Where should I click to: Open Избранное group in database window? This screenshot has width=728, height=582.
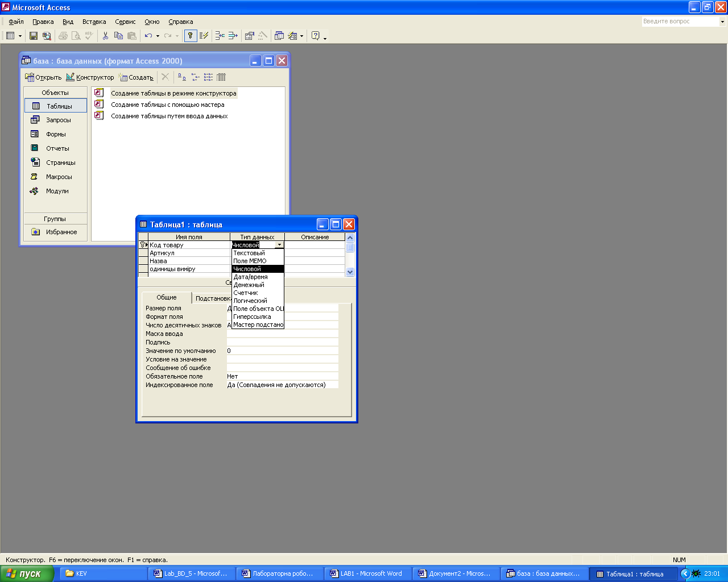[x=56, y=232]
